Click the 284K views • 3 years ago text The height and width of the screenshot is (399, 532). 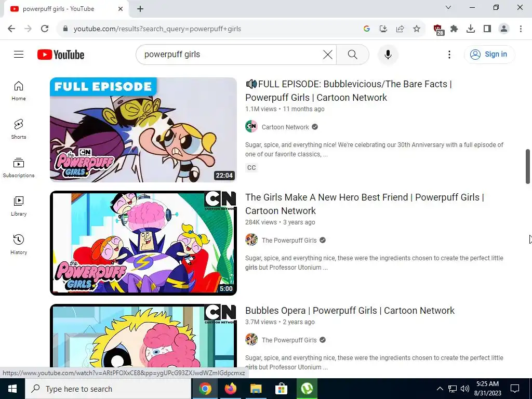pos(280,222)
